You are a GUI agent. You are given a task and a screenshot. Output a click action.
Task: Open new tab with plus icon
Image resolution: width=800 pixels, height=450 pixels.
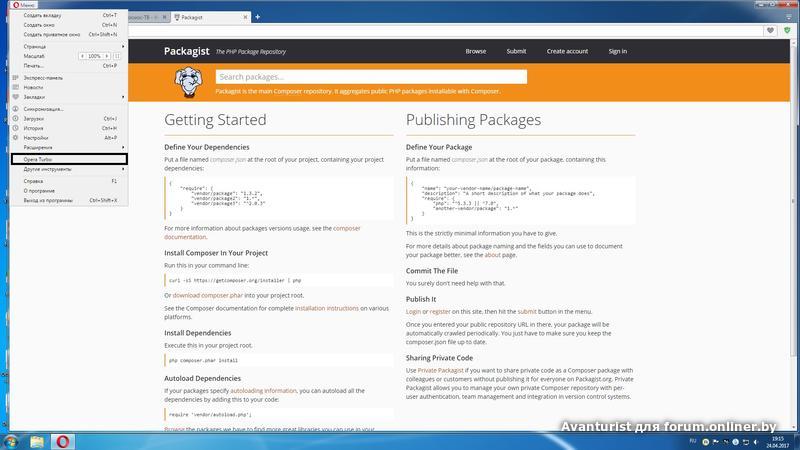pyautogui.click(x=258, y=17)
